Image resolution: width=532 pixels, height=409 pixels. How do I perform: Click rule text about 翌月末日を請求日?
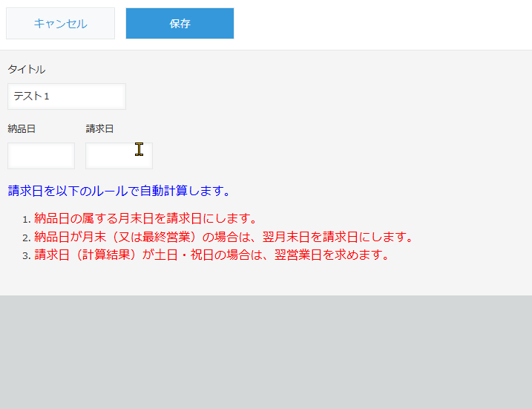223,237
